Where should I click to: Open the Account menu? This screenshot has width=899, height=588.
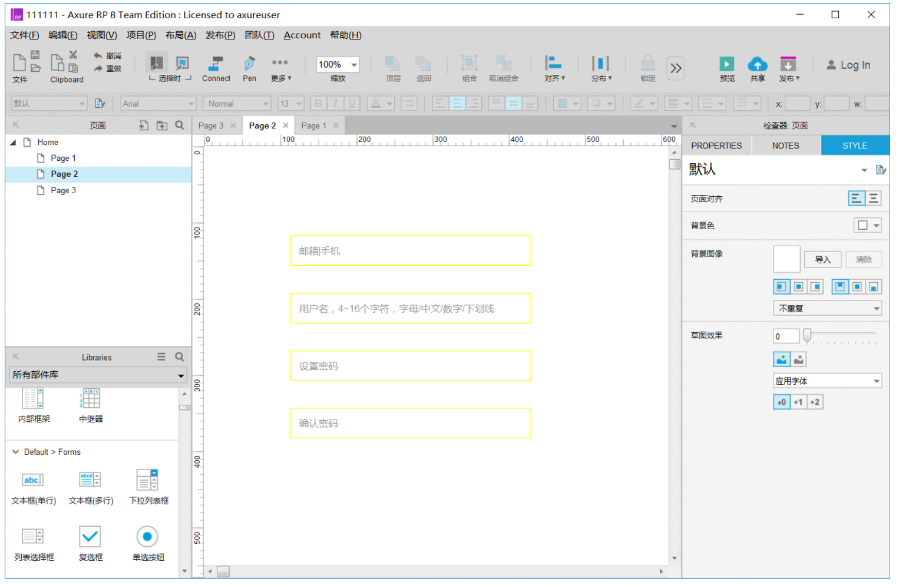click(x=302, y=35)
